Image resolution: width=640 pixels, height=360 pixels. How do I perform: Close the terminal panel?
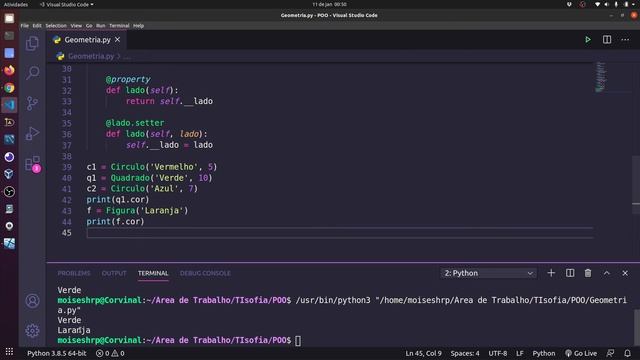625,273
